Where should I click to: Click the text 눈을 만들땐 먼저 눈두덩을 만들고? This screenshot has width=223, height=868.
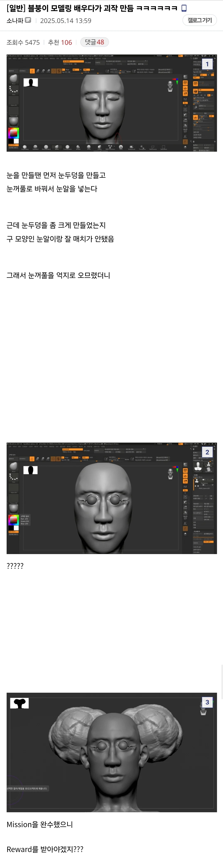click(x=56, y=175)
